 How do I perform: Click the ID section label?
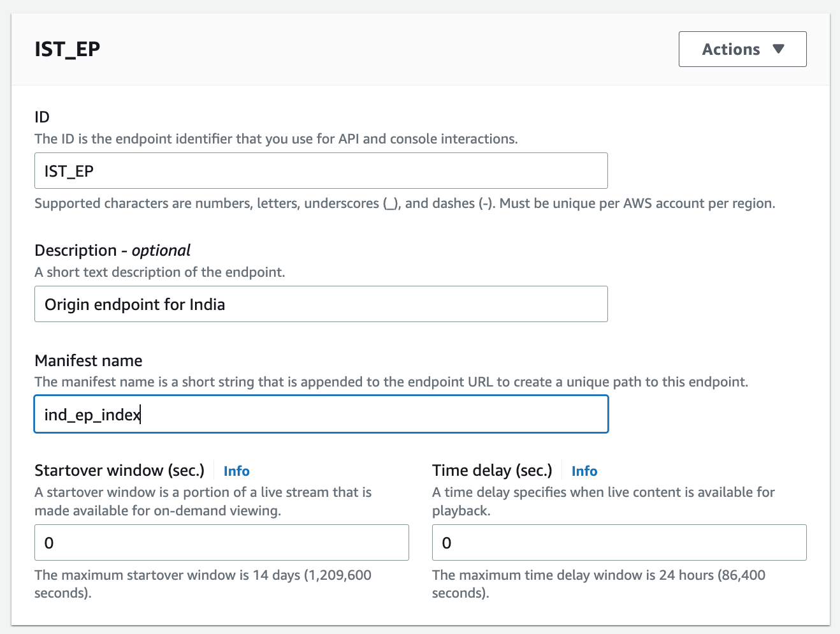(41, 117)
